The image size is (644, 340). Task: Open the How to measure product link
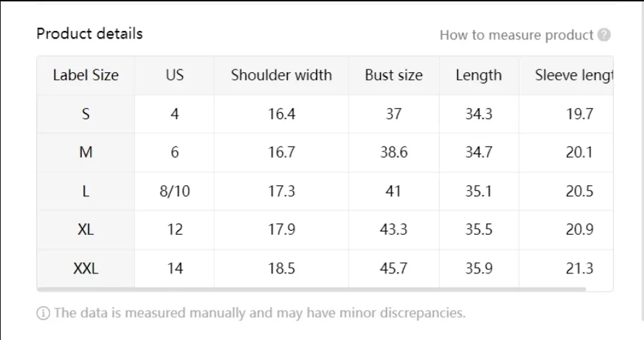[517, 35]
